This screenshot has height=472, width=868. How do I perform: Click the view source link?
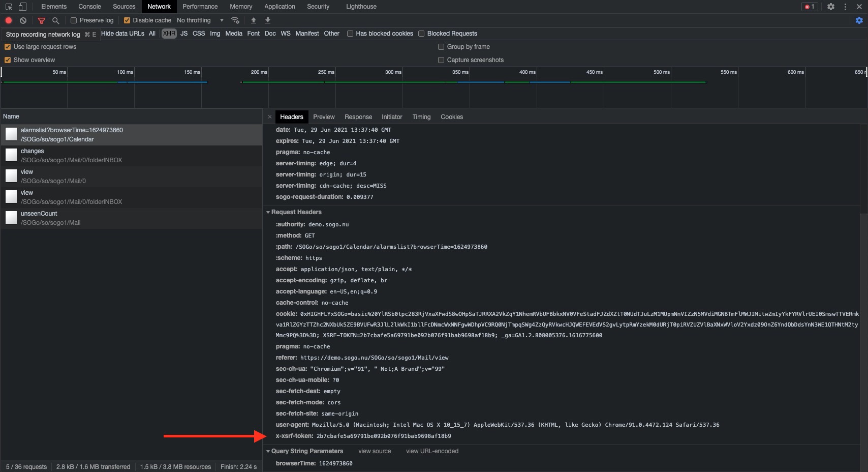(x=375, y=451)
